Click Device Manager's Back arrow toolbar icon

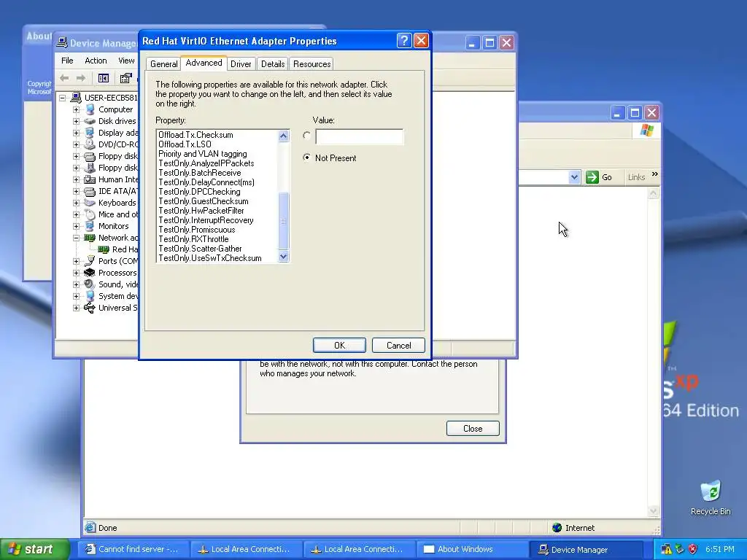click(x=64, y=78)
